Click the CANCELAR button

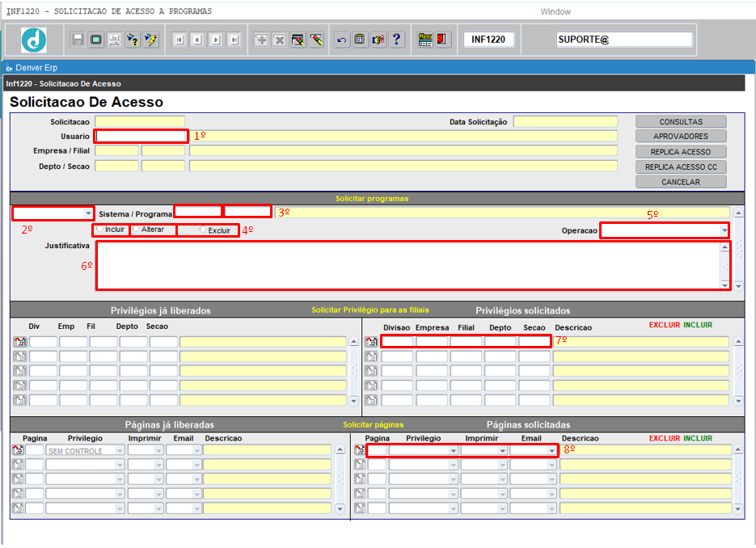pyautogui.click(x=681, y=182)
